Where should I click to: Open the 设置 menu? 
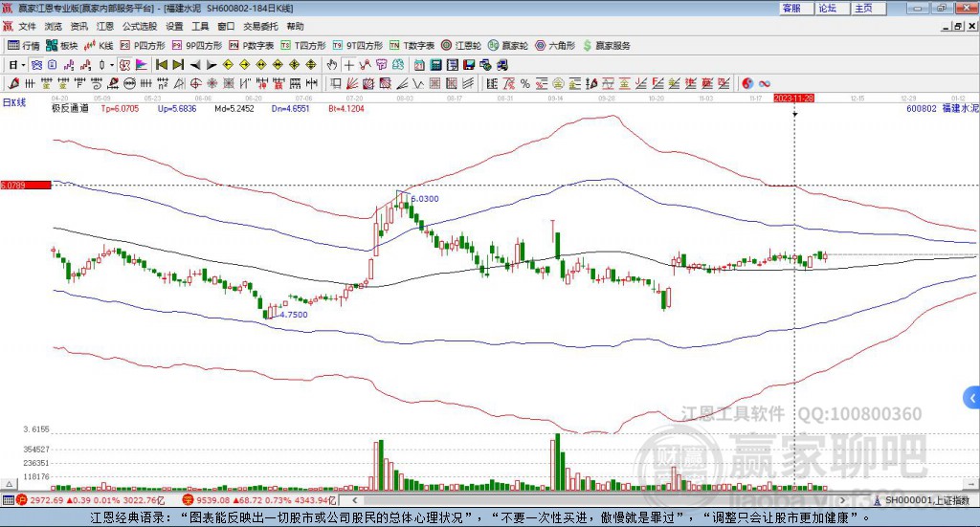tap(174, 26)
